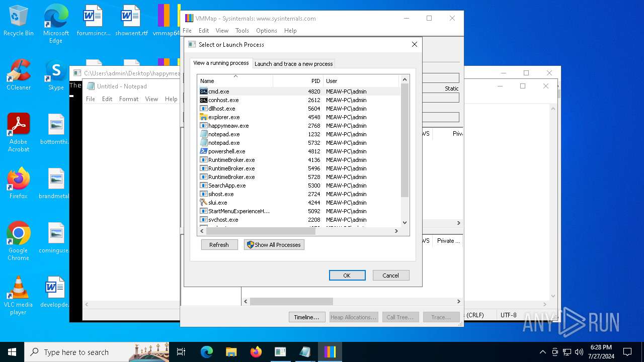Click the VMMap taskbar icon

coord(330,352)
